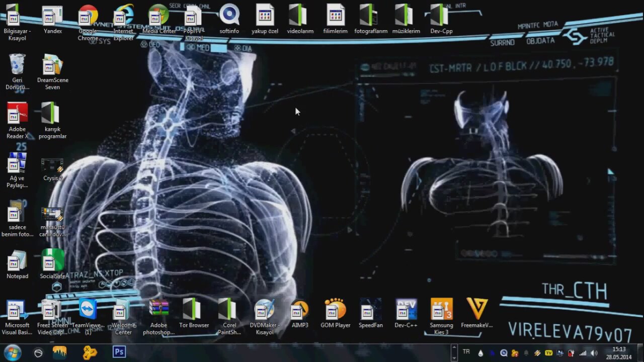Open the müziklerim folder

point(406,20)
